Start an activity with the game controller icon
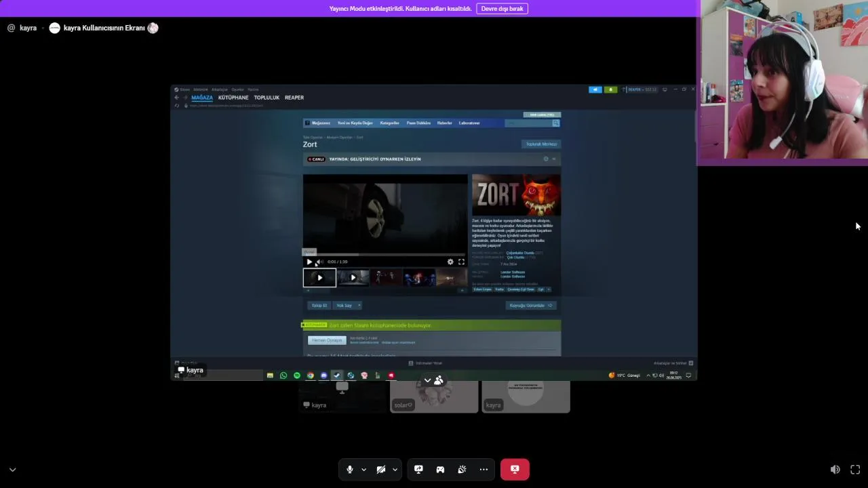 pos(440,469)
